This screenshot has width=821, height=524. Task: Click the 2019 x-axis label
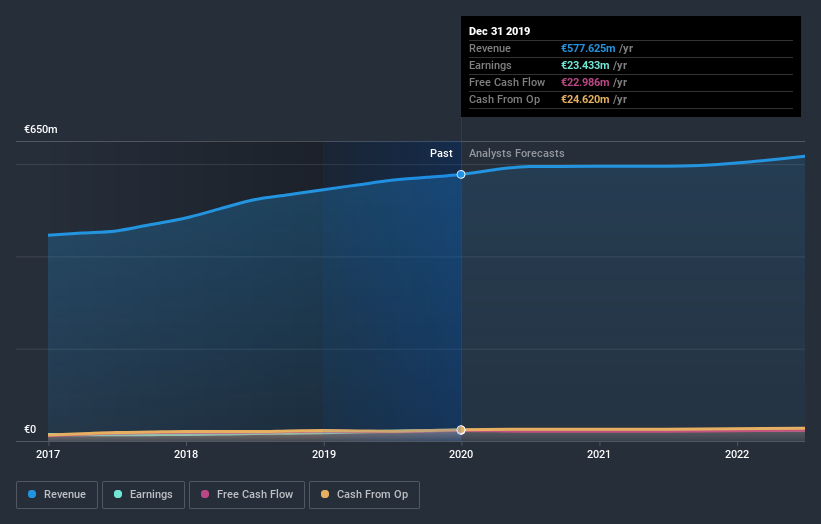pyautogui.click(x=324, y=454)
